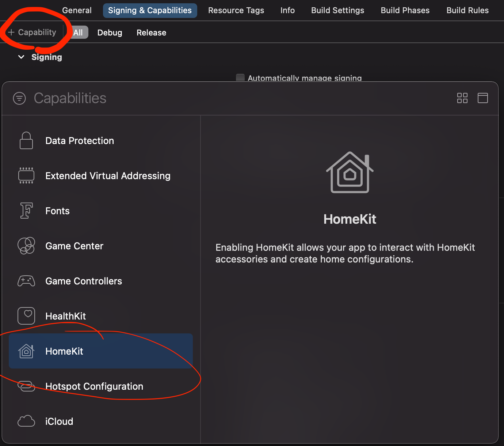
Task: Select the All configuration filter
Action: tap(78, 33)
